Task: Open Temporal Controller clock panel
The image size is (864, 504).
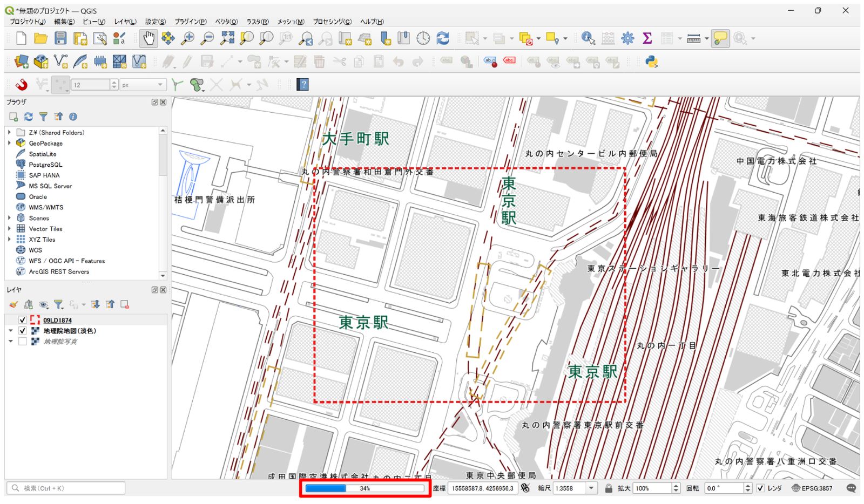Action: coord(423,38)
